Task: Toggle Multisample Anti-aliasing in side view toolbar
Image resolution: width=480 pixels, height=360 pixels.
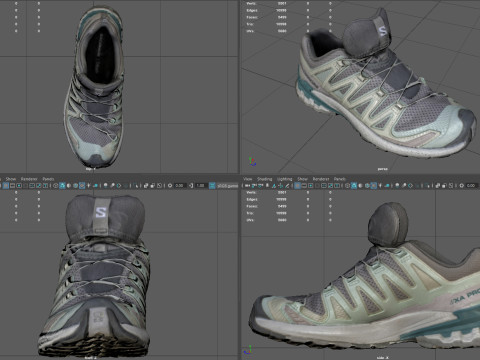Action: pyautogui.click(x=410, y=186)
